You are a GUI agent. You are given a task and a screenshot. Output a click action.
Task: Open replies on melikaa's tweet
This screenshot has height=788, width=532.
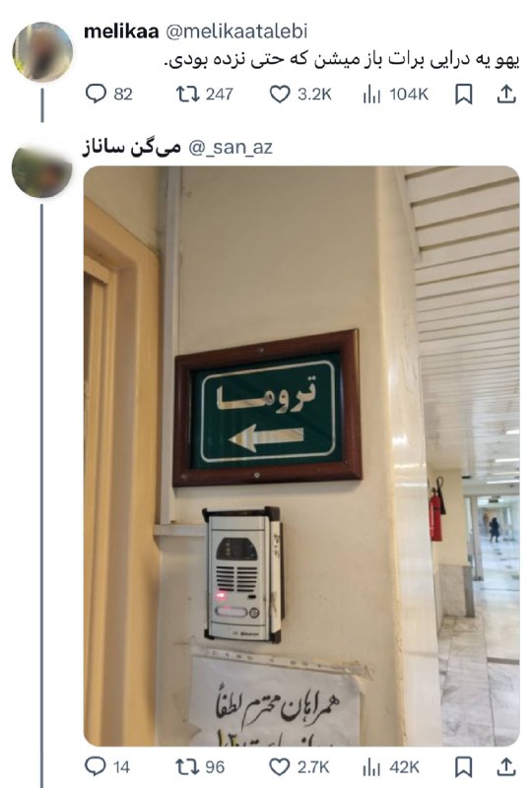108,94
